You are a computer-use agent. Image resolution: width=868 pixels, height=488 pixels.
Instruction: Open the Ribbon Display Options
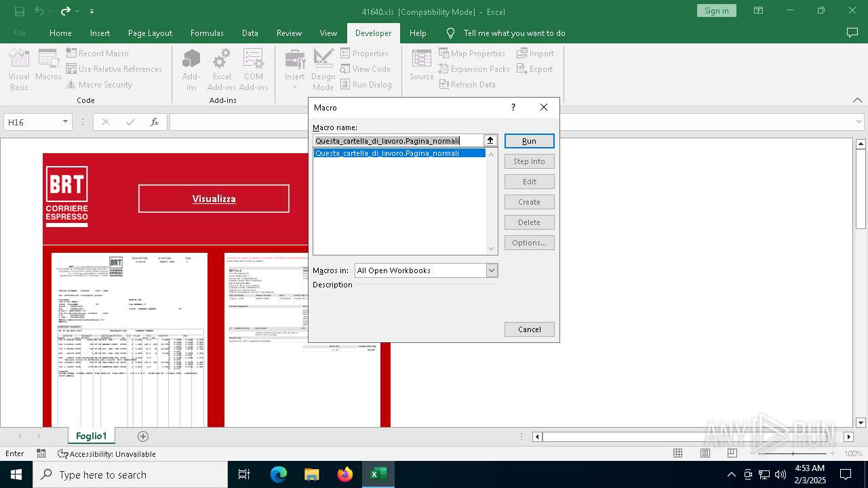pos(758,11)
